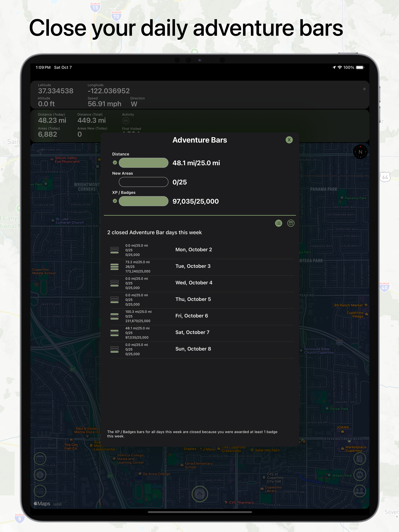Click bars icon for Tue, October 3

[x=114, y=267]
